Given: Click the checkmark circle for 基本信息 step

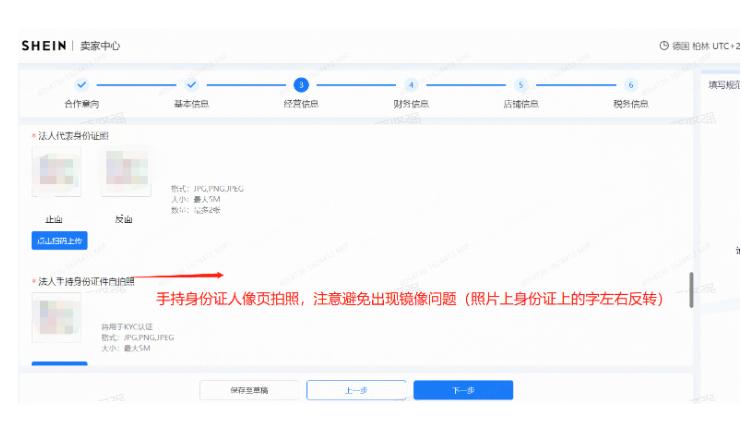Looking at the screenshot, I should pyautogui.click(x=192, y=85).
